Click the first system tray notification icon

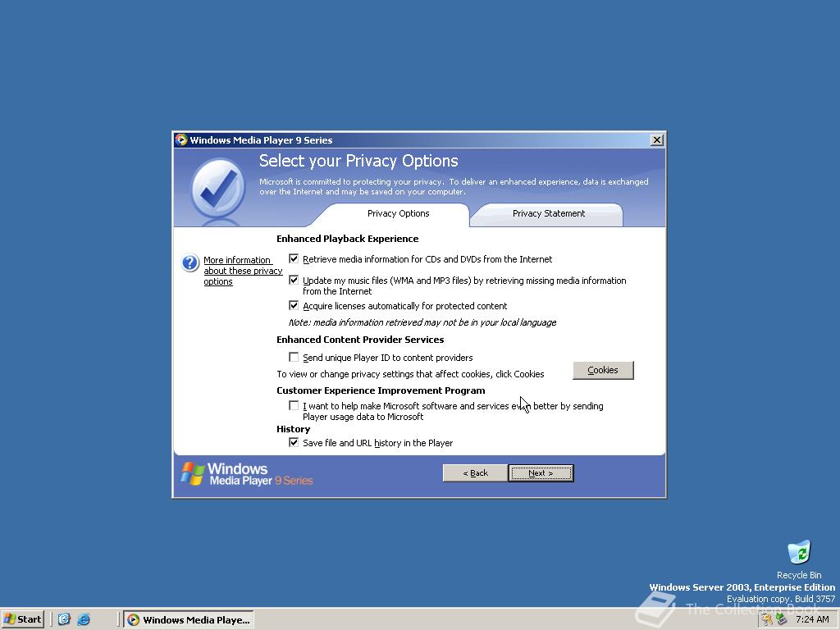coord(768,620)
